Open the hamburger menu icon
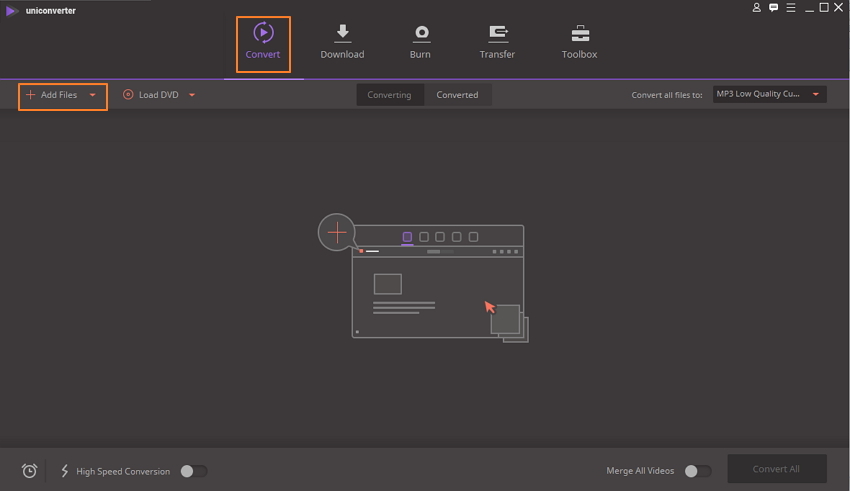 (791, 8)
